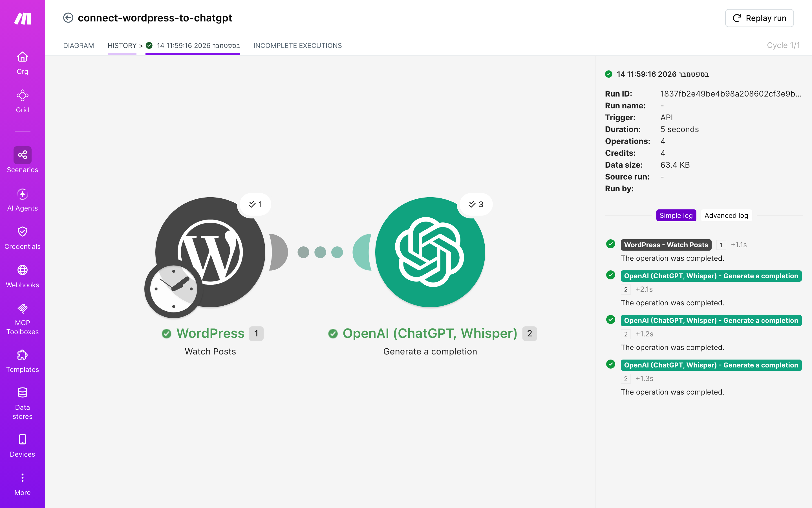This screenshot has width=812, height=508.
Task: Switch to Advanced log view
Action: (x=727, y=215)
